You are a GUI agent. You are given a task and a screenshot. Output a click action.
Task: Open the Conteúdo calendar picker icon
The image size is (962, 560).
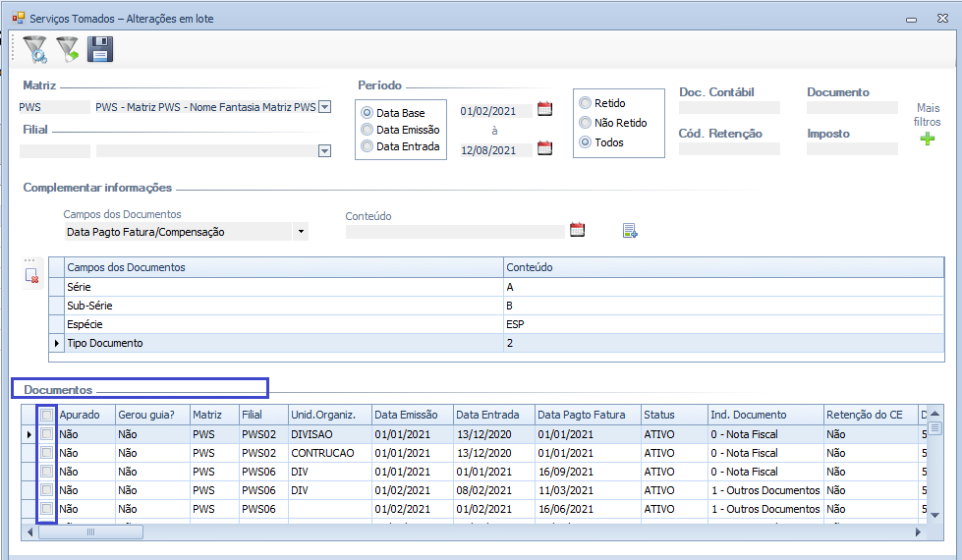pyautogui.click(x=578, y=230)
